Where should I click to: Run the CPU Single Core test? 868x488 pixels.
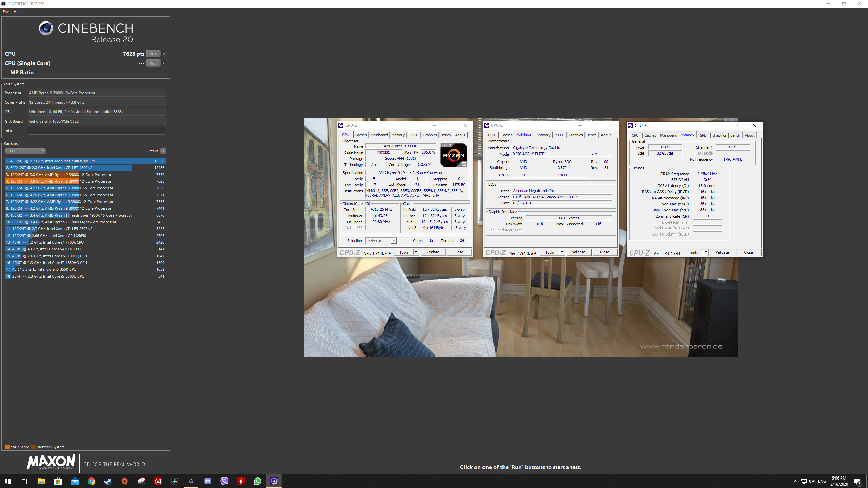tap(153, 63)
